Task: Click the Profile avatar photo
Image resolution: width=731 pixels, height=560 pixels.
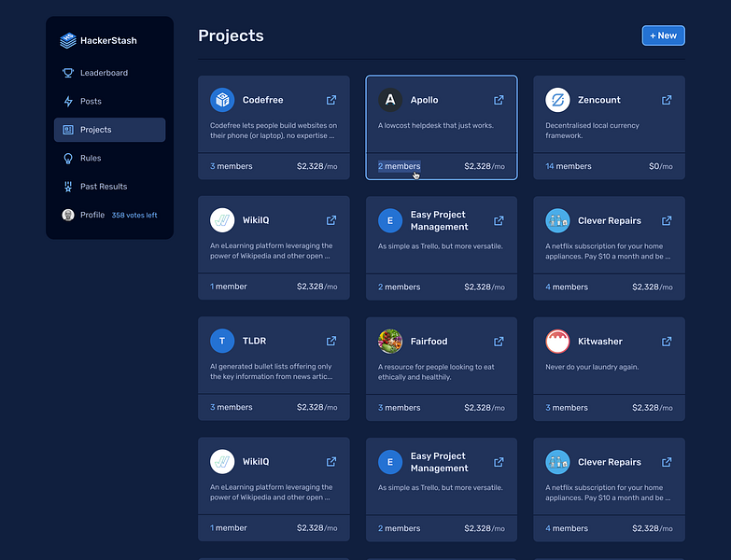Action: (68, 215)
